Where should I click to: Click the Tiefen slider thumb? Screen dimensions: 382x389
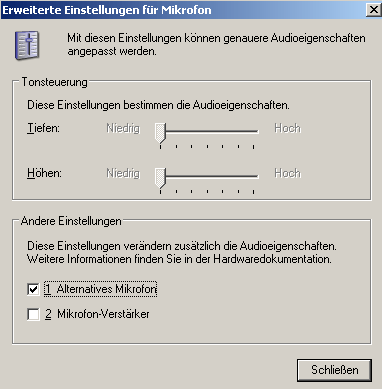click(160, 133)
